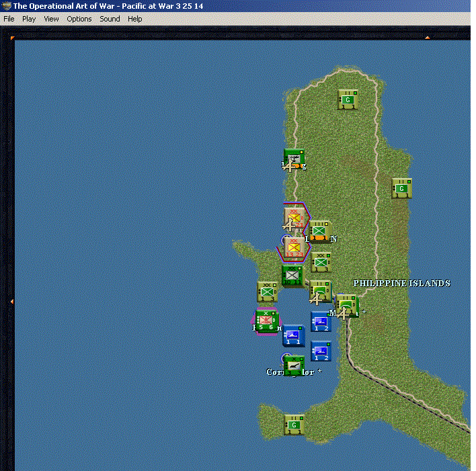Select the lower naval unit 1 2
This screenshot has width=476, height=471.
click(x=321, y=351)
